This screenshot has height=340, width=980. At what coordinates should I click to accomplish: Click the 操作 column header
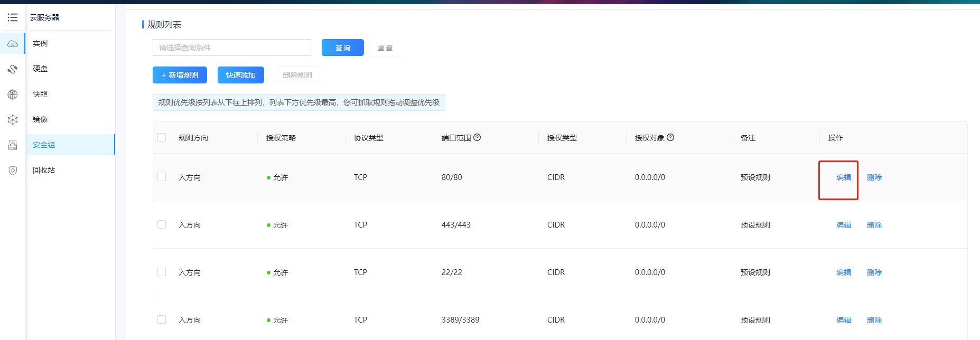click(x=836, y=138)
